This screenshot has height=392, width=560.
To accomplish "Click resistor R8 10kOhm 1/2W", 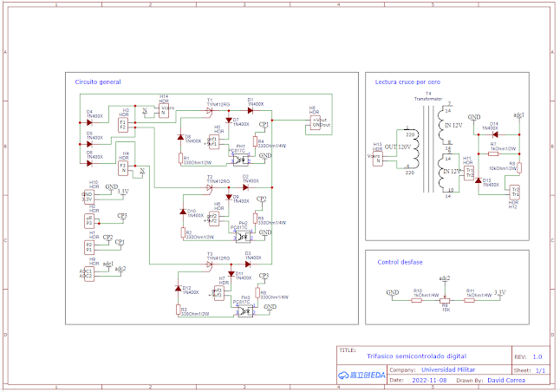I will [519, 167].
